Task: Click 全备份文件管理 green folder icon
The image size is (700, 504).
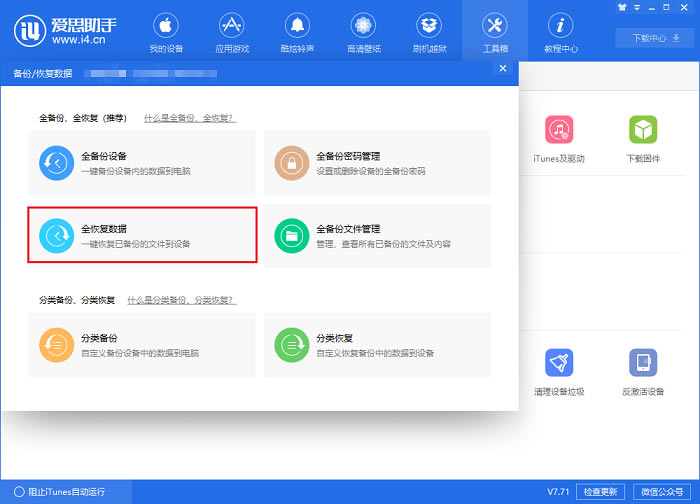Action: tap(292, 236)
